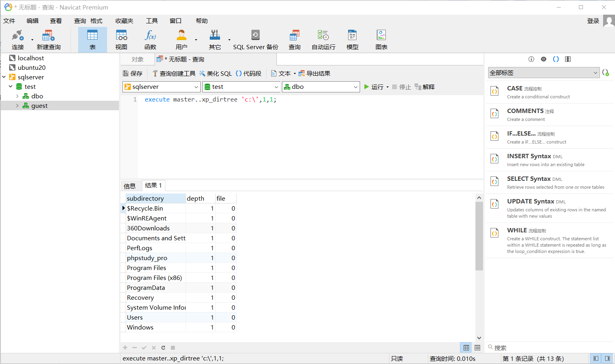Expand the dbo schema node
The image size is (615, 364).
[17, 96]
